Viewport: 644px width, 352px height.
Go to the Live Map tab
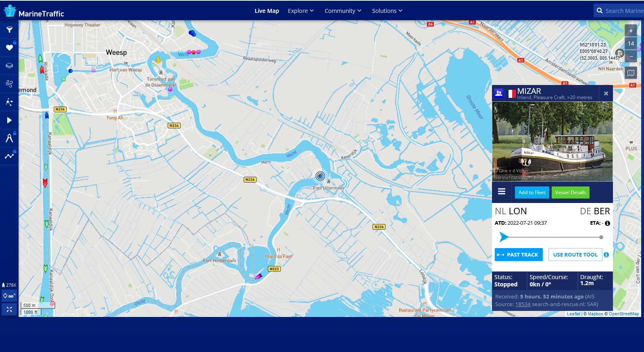coord(267,11)
